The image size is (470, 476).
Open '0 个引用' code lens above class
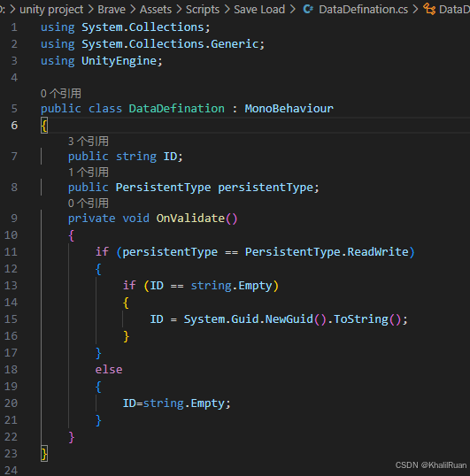coord(61,94)
